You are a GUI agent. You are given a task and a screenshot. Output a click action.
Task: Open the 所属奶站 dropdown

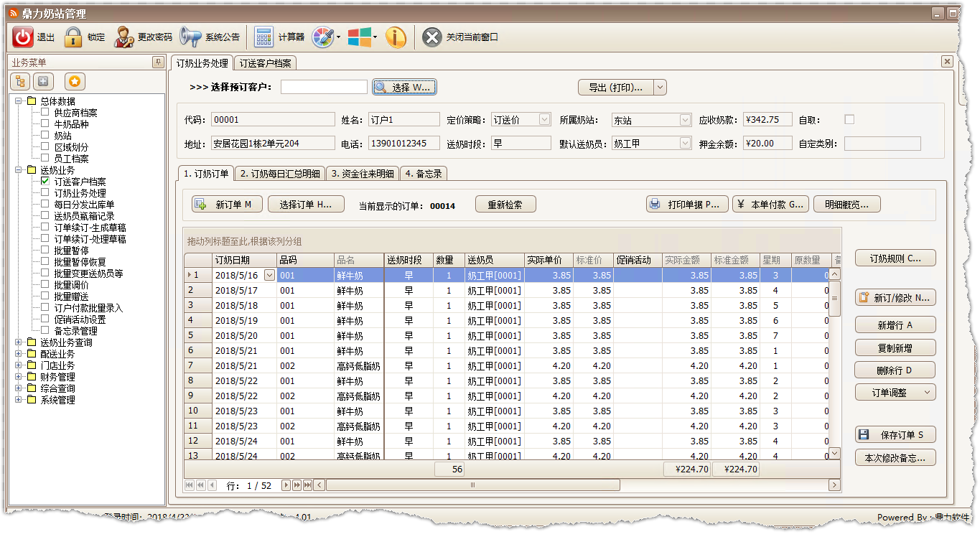(x=685, y=120)
